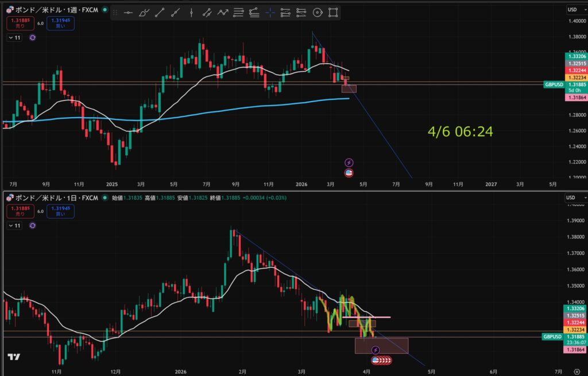The width and height of the screenshot is (588, 376).
Task: Click the purple refresh indicator icon in weekly chart
Action: coord(32,37)
